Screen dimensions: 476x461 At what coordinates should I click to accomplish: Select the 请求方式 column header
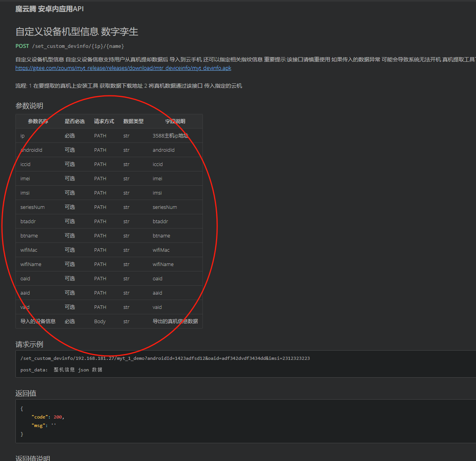(103, 121)
